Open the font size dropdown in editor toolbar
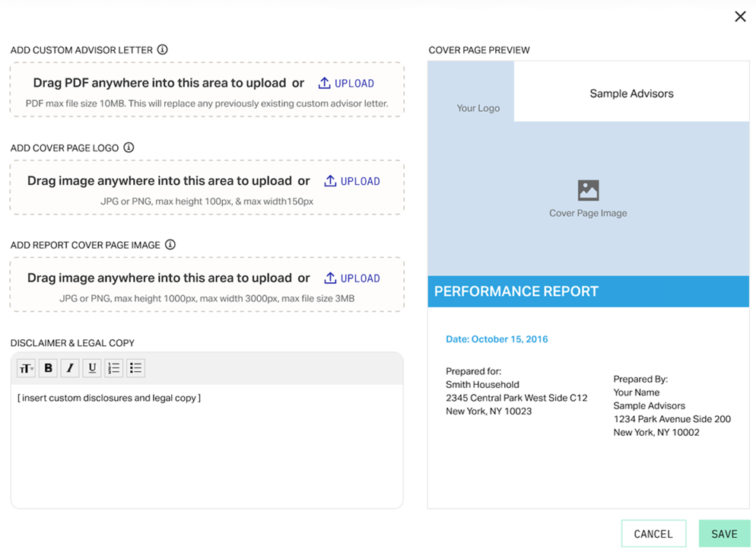The image size is (756, 553). point(27,368)
